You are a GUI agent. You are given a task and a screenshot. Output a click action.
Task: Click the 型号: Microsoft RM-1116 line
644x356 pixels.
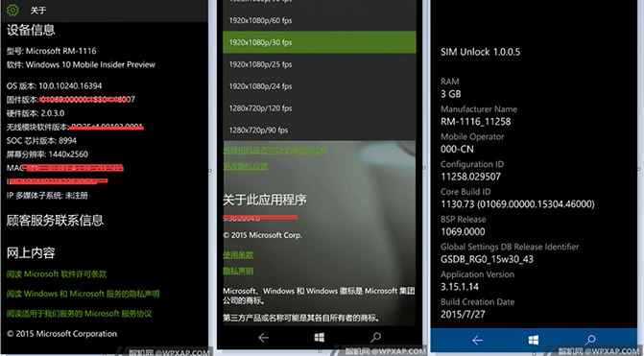point(51,51)
